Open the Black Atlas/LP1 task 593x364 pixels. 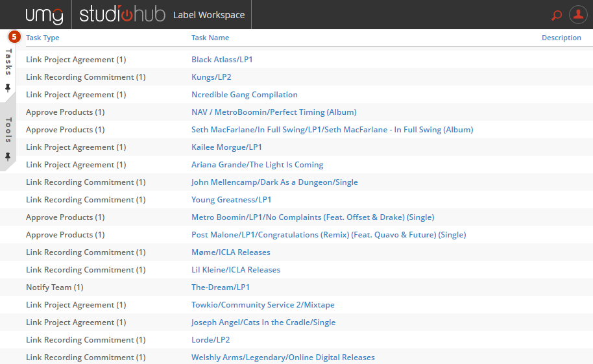(x=222, y=60)
